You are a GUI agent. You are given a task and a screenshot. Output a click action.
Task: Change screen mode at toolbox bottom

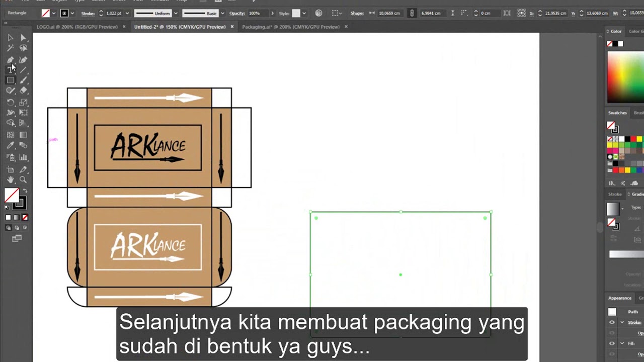coord(17,238)
